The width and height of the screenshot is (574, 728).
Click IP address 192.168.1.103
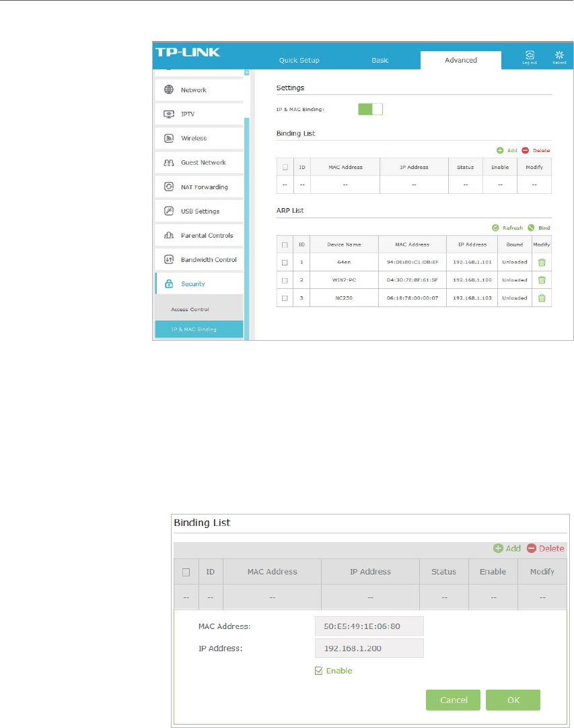[472, 298]
